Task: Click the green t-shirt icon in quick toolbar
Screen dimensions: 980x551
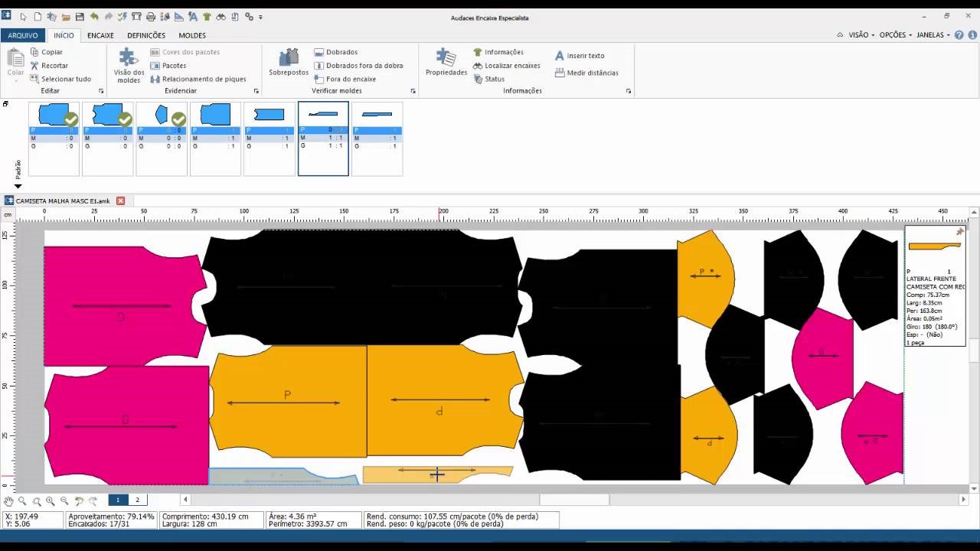Action: click(x=207, y=16)
